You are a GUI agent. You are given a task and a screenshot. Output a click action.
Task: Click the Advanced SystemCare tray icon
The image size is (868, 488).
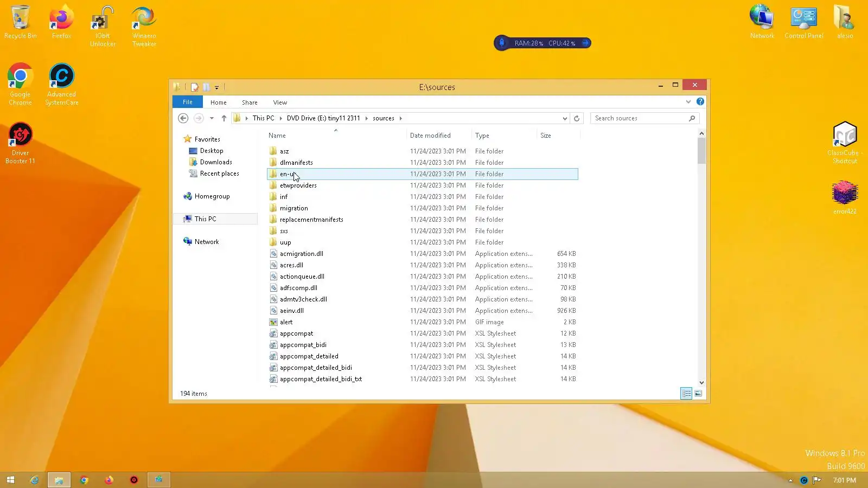point(804,480)
